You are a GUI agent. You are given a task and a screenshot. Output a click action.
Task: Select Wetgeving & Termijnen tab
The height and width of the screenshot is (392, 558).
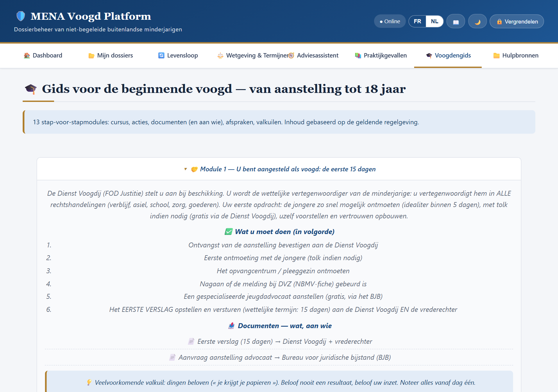253,55
